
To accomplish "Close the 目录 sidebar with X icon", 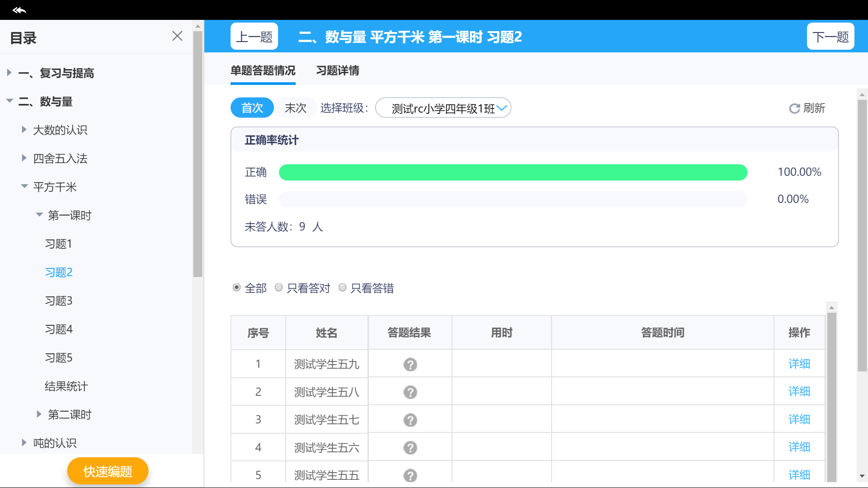I will pos(177,36).
